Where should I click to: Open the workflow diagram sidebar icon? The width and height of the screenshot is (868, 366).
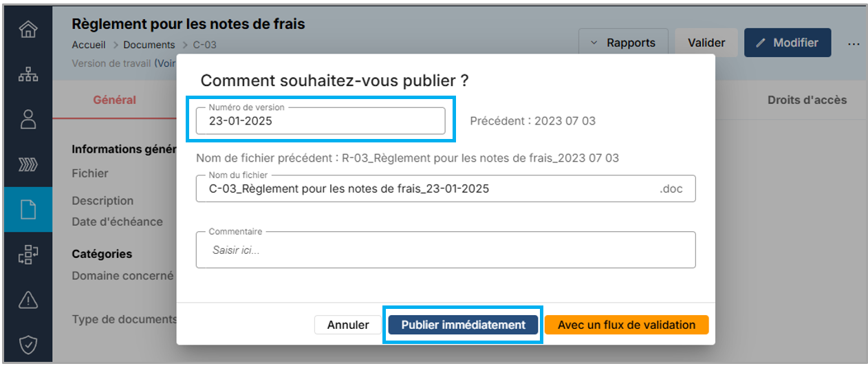point(28,255)
